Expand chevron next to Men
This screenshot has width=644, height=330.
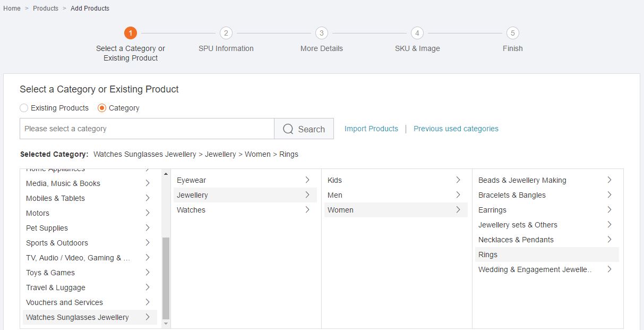click(x=458, y=195)
